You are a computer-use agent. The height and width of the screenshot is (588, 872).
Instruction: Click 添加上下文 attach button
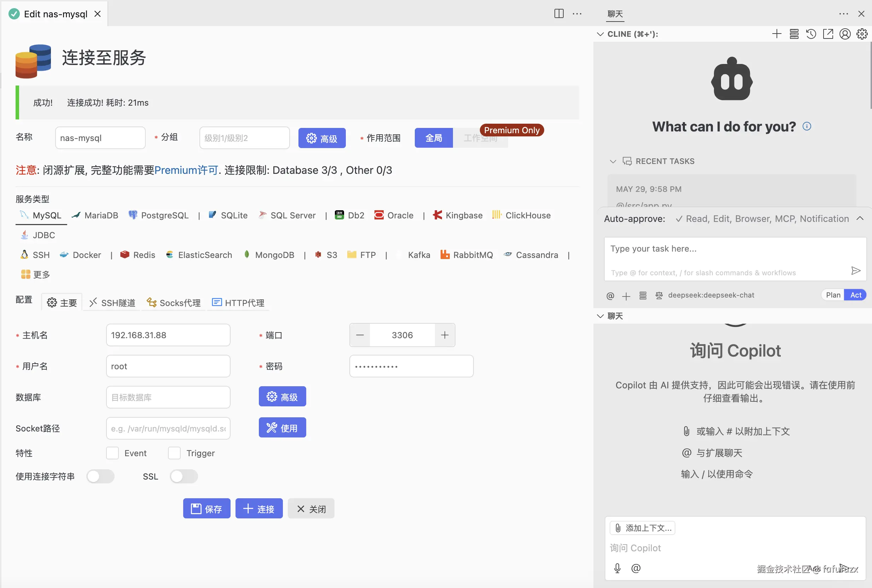(x=642, y=528)
